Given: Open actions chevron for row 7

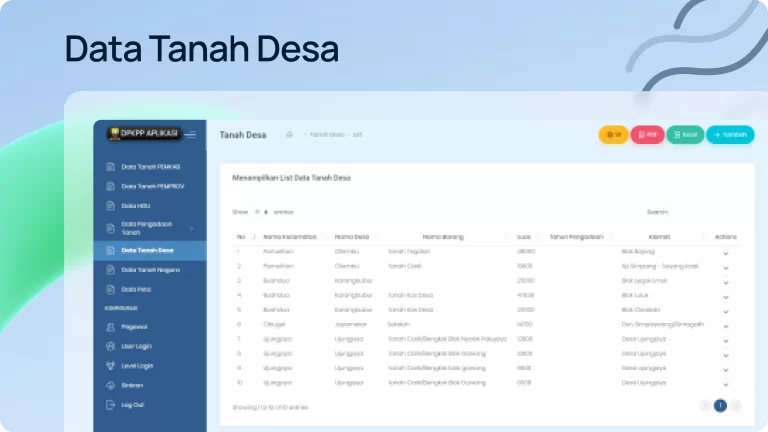Looking at the screenshot, I should click(726, 341).
